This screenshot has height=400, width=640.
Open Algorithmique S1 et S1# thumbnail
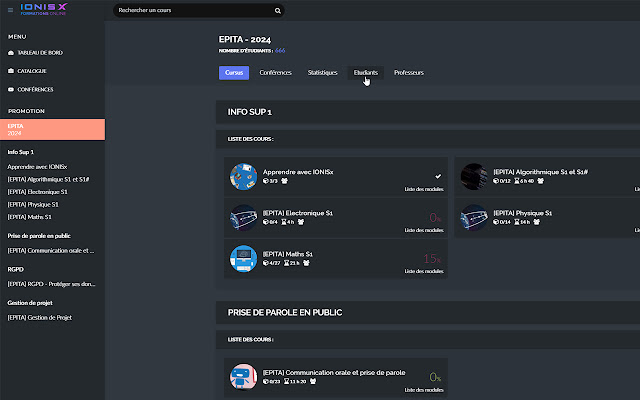474,177
